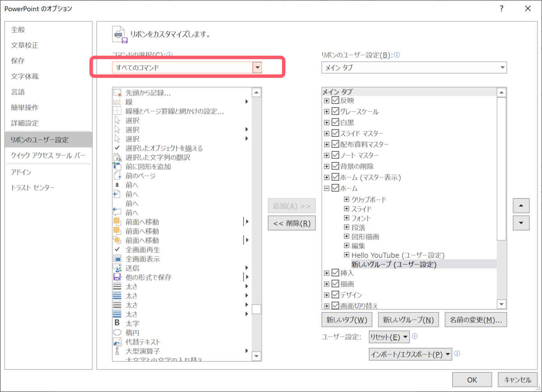The height and width of the screenshot is (392, 542).
Task: Open the すべてのコマンド dropdown
Action: click(257, 67)
